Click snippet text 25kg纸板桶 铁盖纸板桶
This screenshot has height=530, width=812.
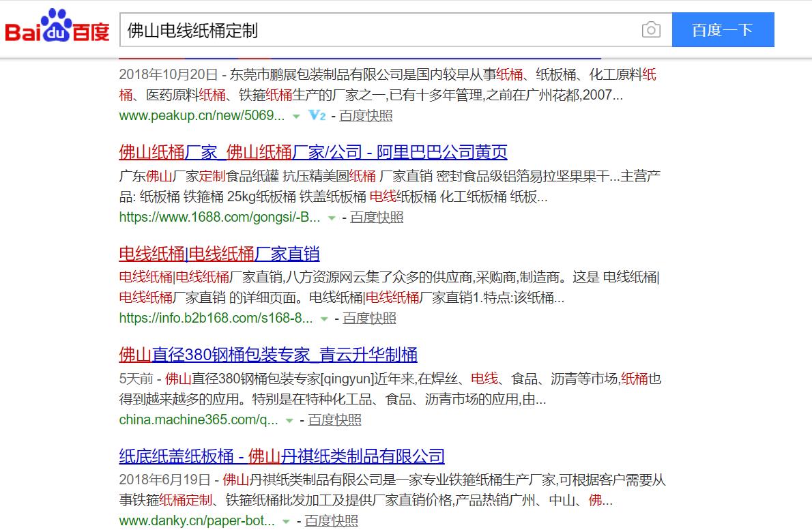(297, 196)
